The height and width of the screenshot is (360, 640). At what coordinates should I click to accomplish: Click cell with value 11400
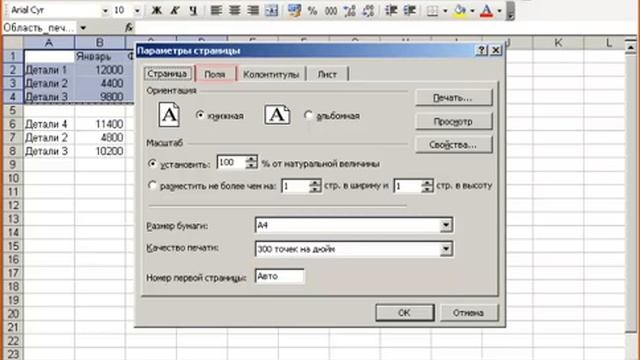click(100, 124)
